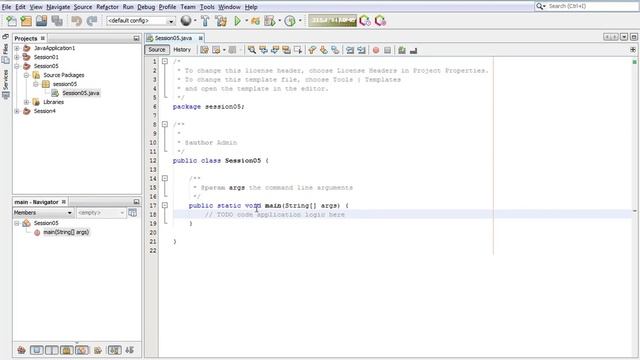
Task: Toggle Show Static Members in Navigator
Action: (52, 350)
